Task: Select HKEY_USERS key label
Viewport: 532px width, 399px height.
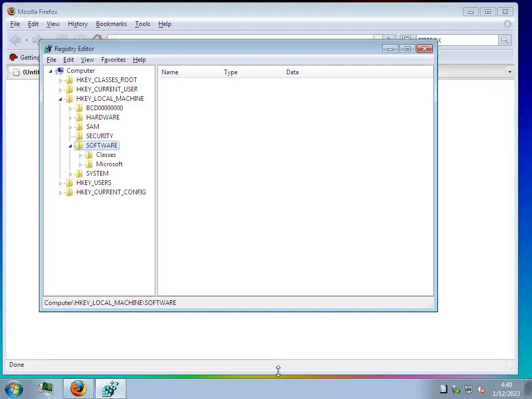Action: [94, 182]
